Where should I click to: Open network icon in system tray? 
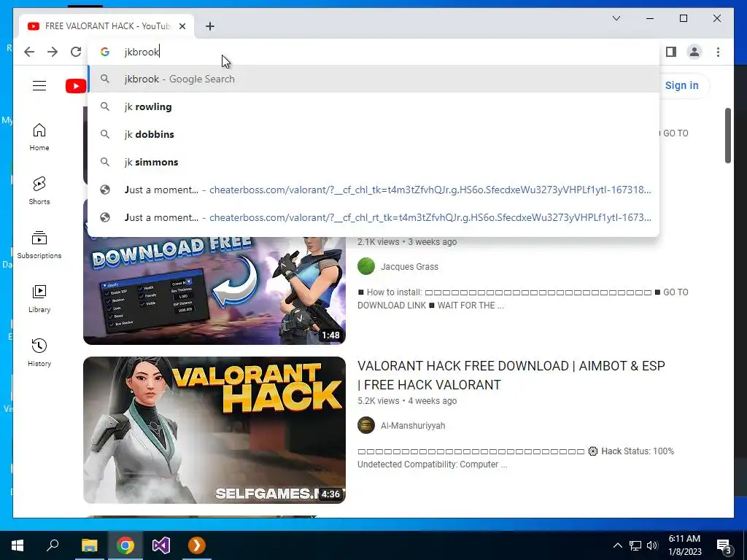(x=635, y=545)
